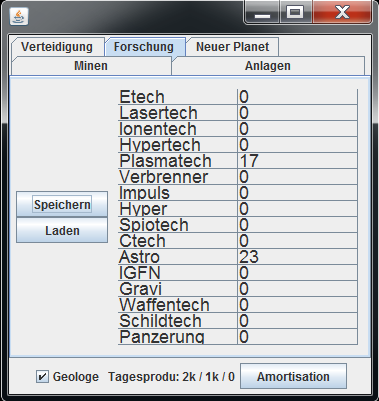Select the Minen tab

[x=91, y=66]
